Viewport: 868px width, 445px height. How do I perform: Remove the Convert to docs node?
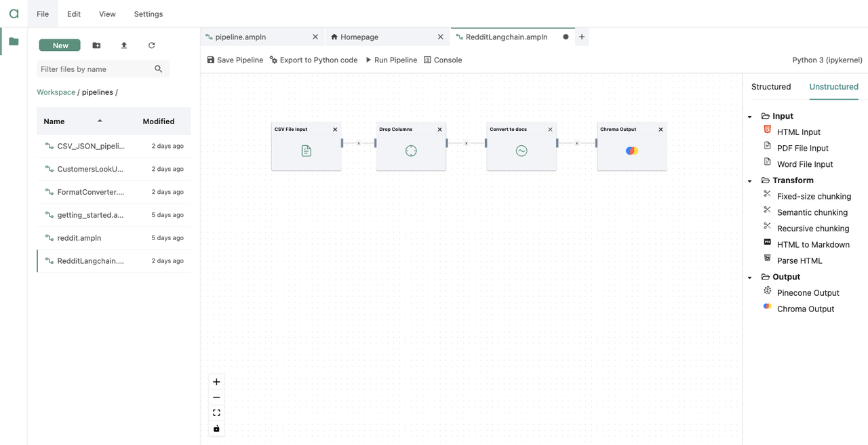[550, 130]
